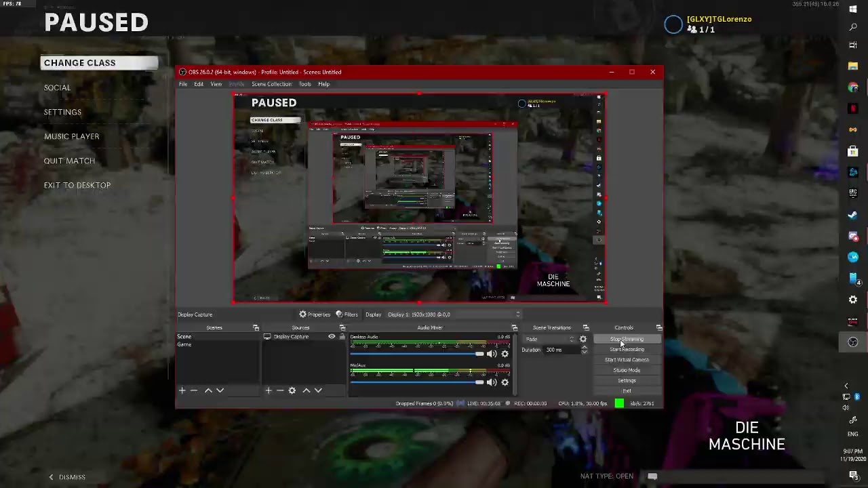The height and width of the screenshot is (488, 868).
Task: Open Chrome from the Windows taskbar
Action: coord(853,87)
